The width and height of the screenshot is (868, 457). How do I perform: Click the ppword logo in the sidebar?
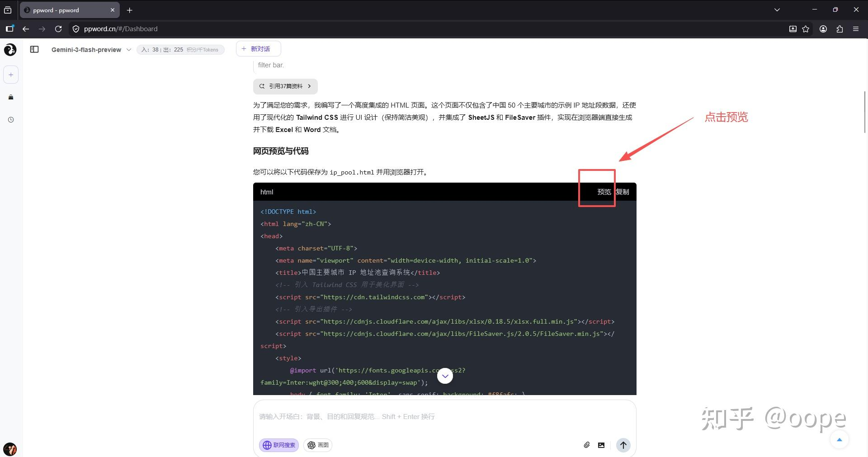click(10, 50)
